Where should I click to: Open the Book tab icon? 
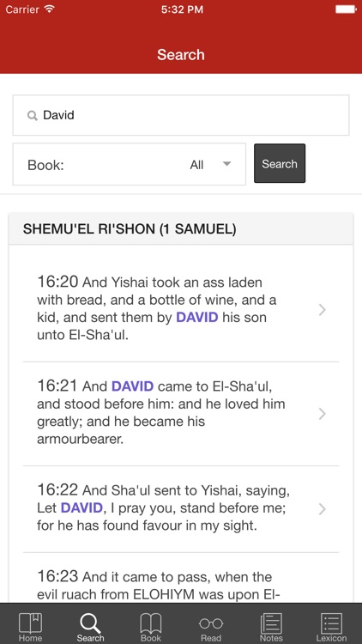point(151,623)
